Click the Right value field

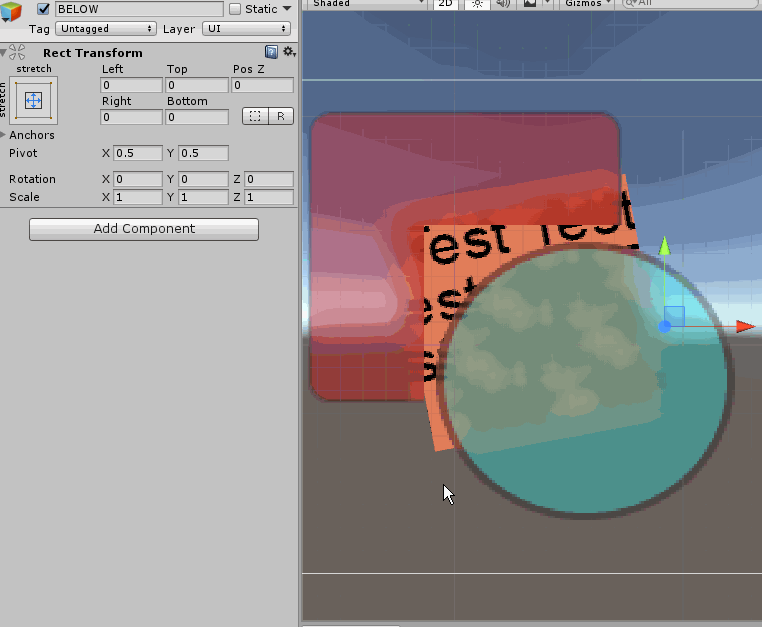tap(131, 117)
